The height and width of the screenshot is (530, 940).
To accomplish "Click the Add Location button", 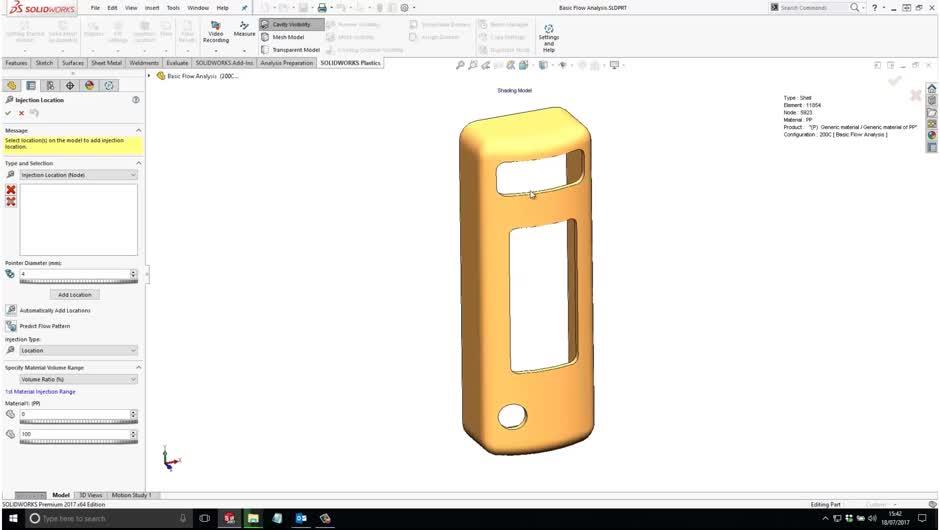I will tap(74, 295).
